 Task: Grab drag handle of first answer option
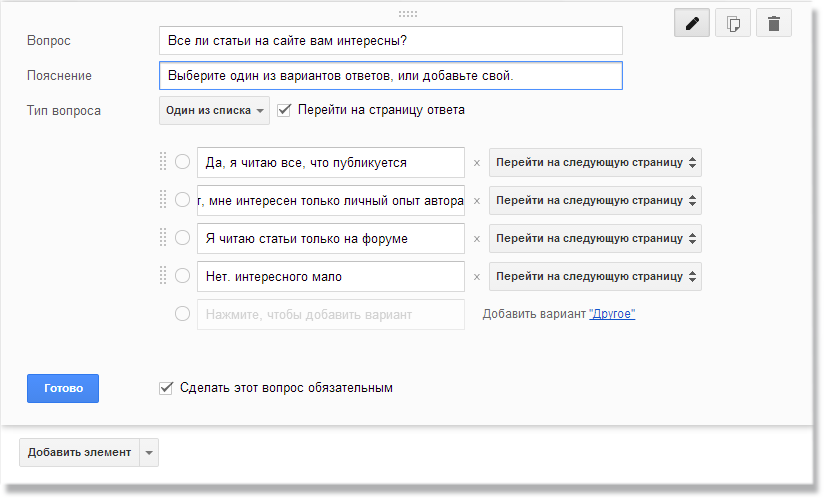(x=163, y=162)
